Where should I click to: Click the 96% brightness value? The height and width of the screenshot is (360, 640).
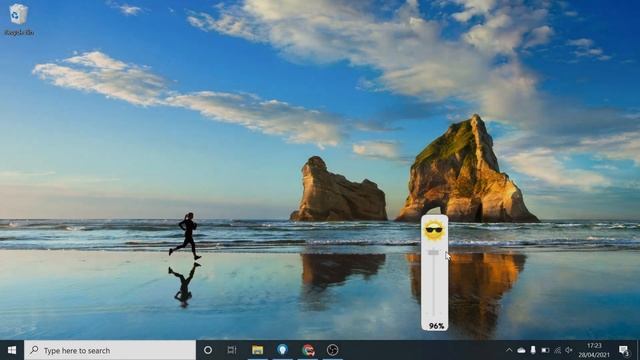click(436, 326)
